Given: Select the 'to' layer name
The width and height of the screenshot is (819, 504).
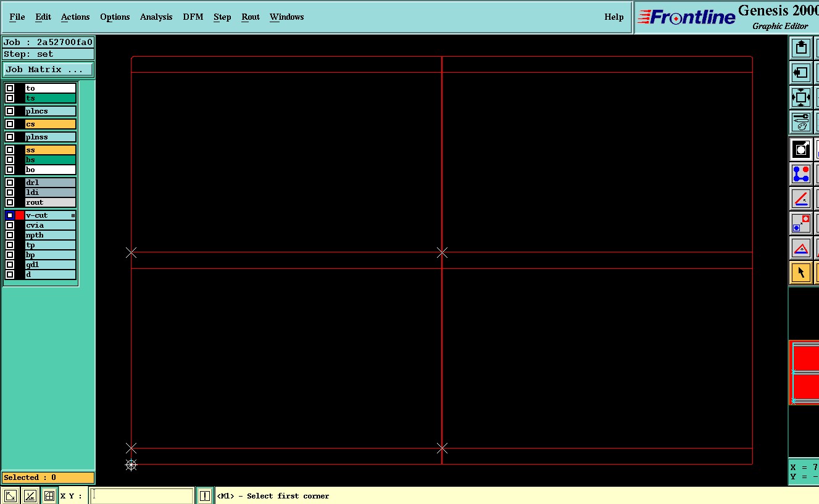Looking at the screenshot, I should (x=50, y=88).
